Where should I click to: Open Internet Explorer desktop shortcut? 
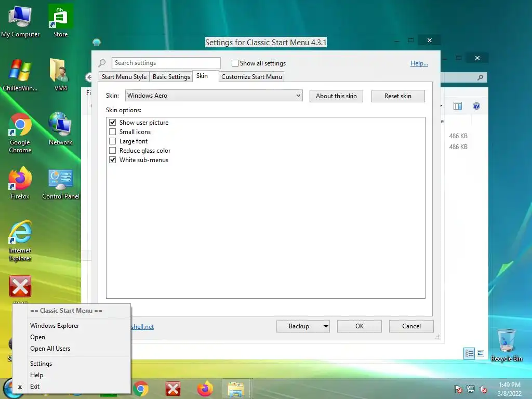20,241
